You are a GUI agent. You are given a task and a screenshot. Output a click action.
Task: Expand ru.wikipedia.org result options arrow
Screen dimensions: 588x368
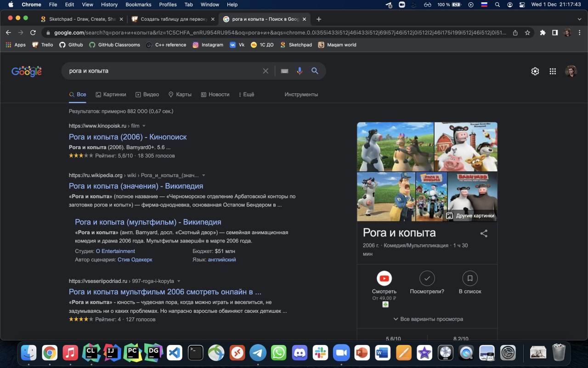click(204, 175)
